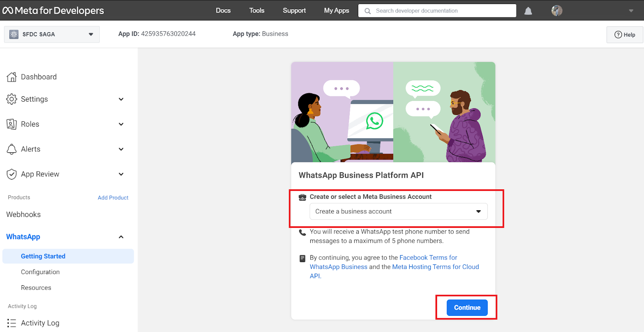Open the Create a business account dropdown
The height and width of the screenshot is (332, 644).
[398, 211]
